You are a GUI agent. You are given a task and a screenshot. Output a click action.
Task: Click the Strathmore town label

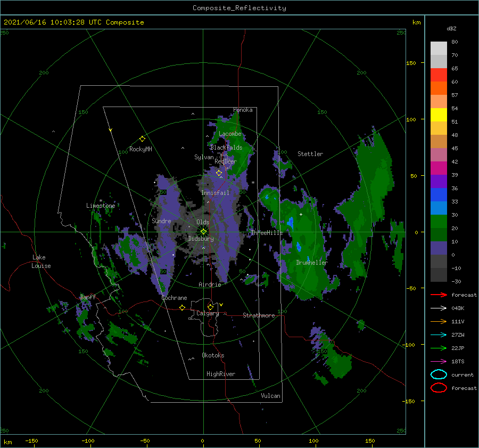click(x=259, y=315)
